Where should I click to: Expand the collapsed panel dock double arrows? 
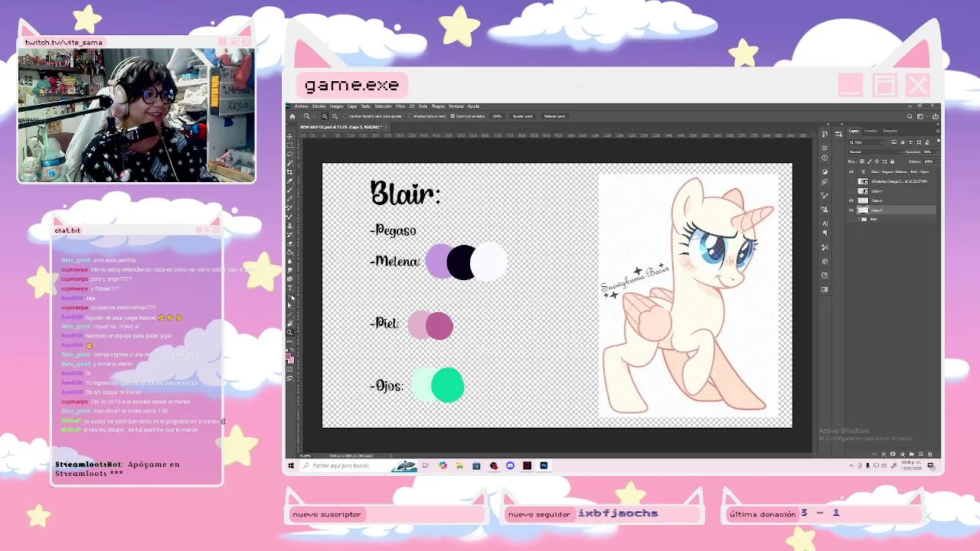pyautogui.click(x=828, y=124)
